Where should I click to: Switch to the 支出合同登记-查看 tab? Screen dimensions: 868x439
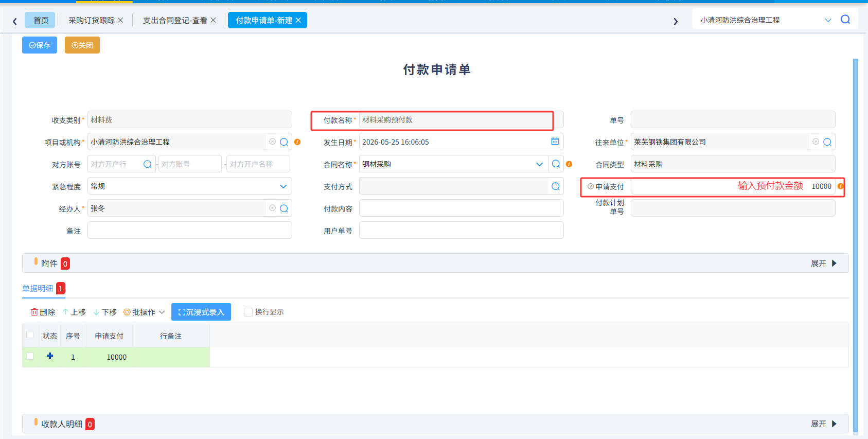(x=175, y=20)
